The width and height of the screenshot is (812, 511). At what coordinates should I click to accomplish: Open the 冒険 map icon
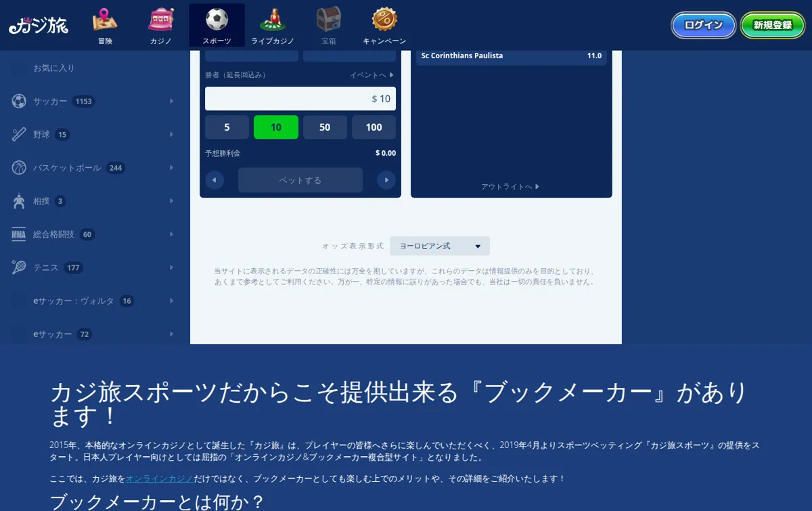coord(105,20)
